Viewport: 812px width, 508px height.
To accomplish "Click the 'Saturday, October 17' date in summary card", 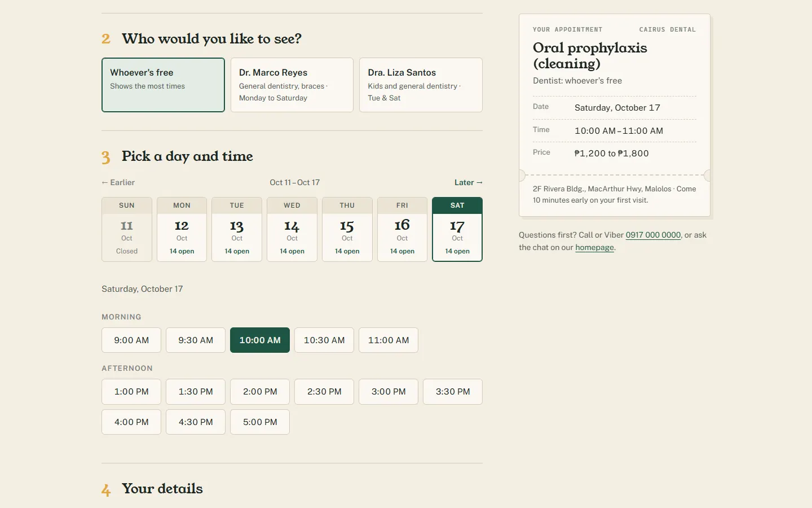I will point(617,108).
